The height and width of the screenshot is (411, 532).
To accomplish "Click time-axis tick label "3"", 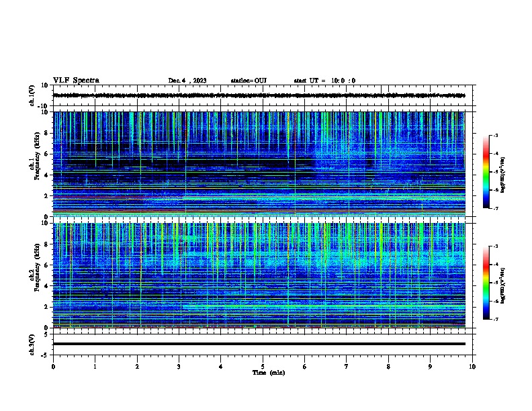I will tap(179, 367).
